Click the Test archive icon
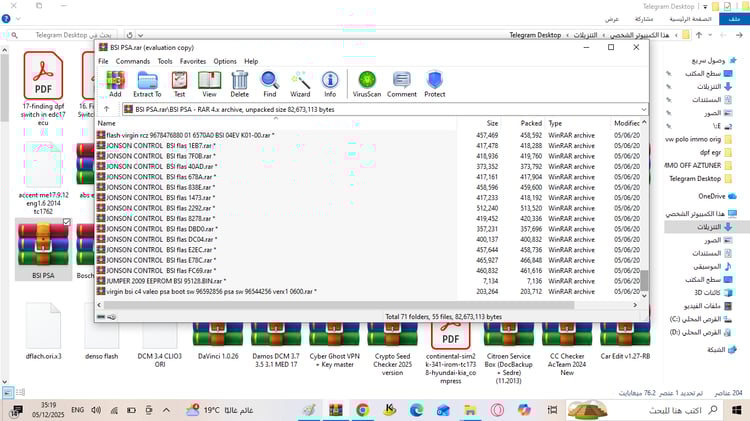The image size is (750, 421). (179, 84)
